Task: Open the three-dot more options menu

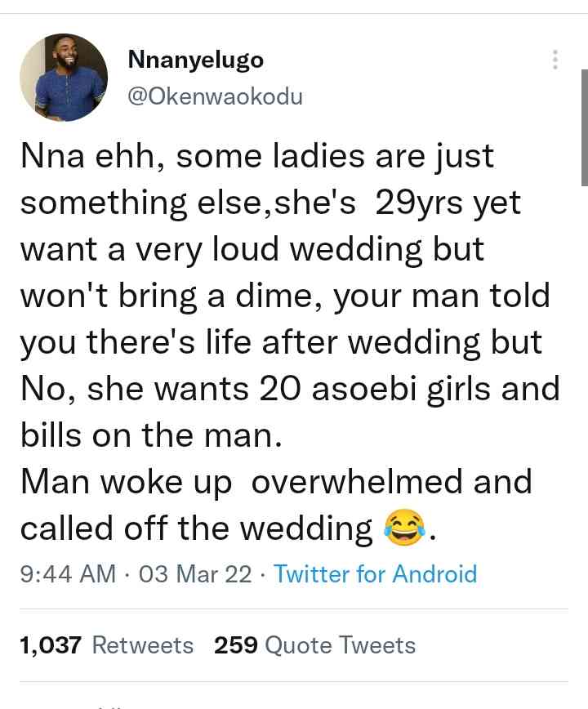Action: click(x=555, y=60)
